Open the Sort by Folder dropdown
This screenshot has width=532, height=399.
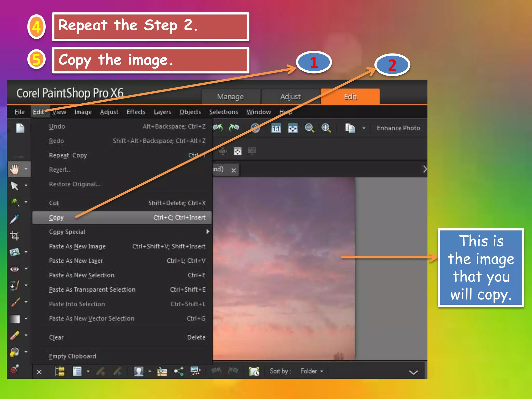(312, 371)
